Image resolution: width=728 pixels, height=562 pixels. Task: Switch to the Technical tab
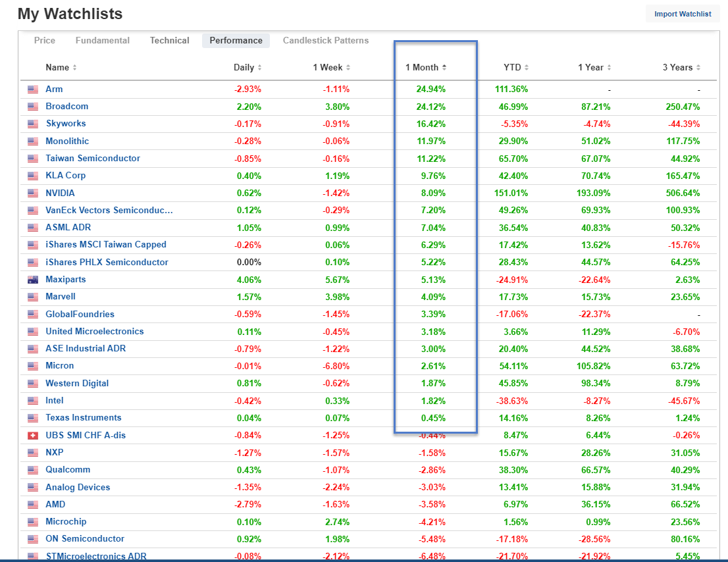pyautogui.click(x=169, y=40)
